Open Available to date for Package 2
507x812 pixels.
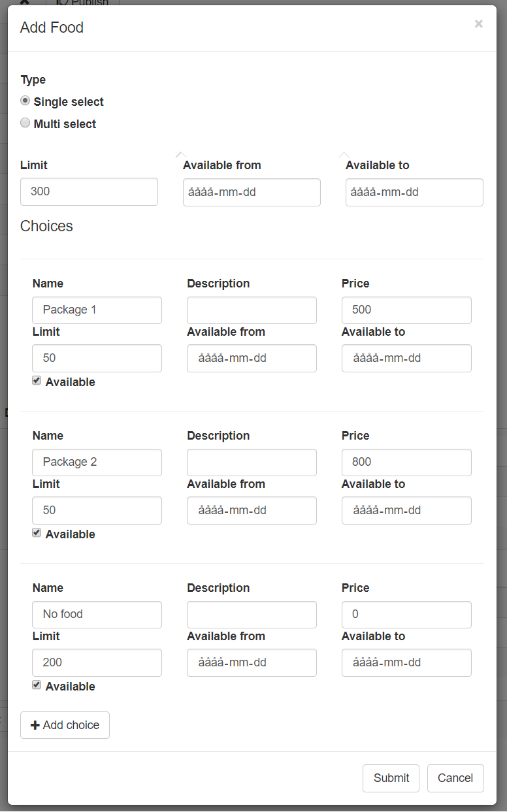406,511
